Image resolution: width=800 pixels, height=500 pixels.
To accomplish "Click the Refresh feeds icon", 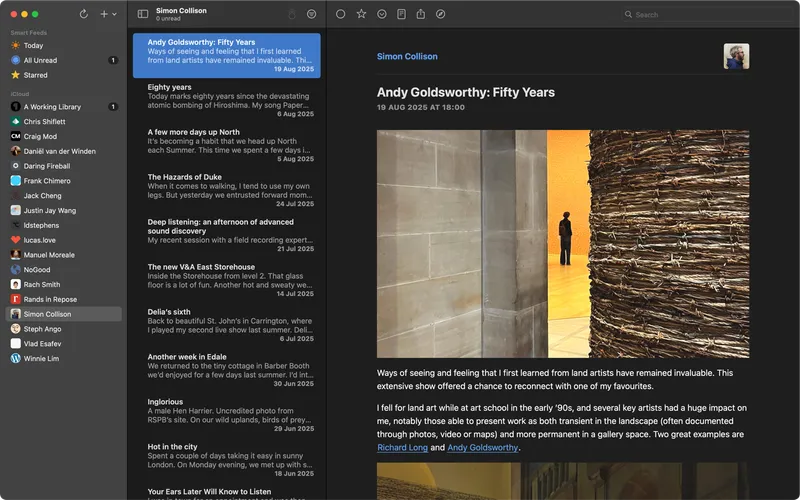I will [x=83, y=14].
